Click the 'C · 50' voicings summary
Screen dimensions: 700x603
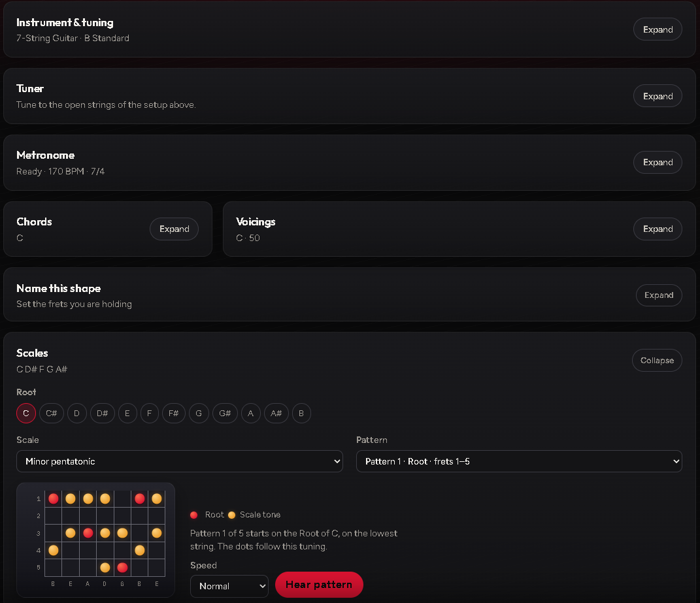click(248, 238)
